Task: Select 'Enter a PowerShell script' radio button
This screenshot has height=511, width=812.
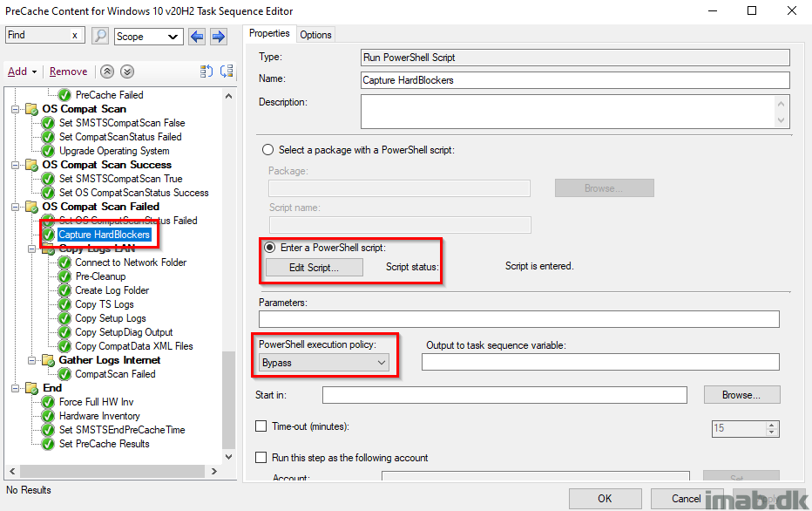Action: coord(270,247)
